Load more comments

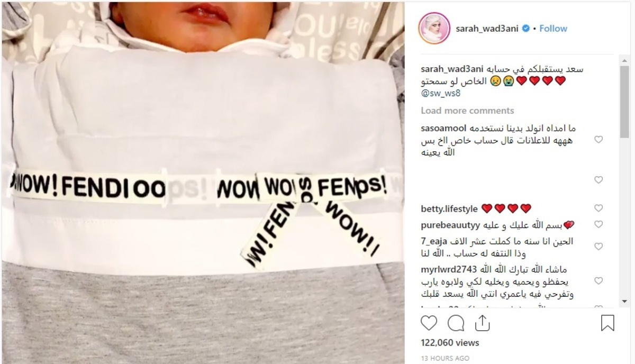pos(467,111)
